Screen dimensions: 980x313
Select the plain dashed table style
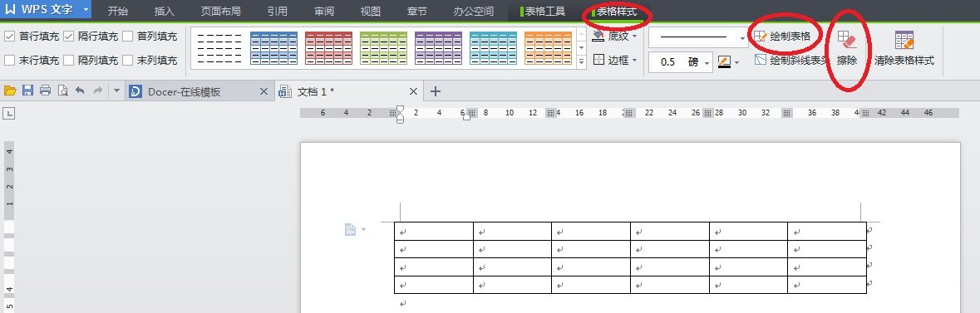pos(219,48)
